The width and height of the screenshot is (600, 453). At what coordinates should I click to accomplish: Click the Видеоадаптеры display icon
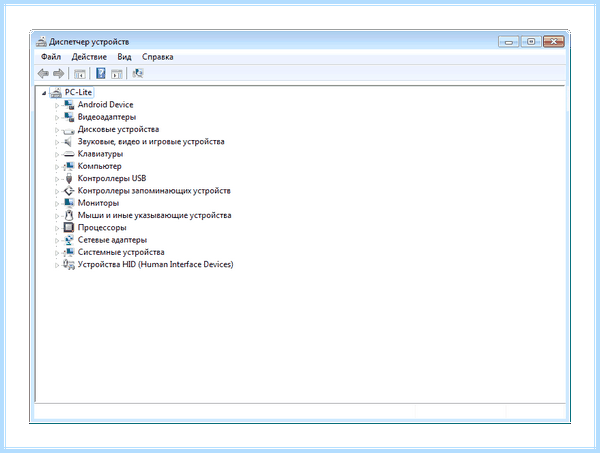click(x=69, y=117)
